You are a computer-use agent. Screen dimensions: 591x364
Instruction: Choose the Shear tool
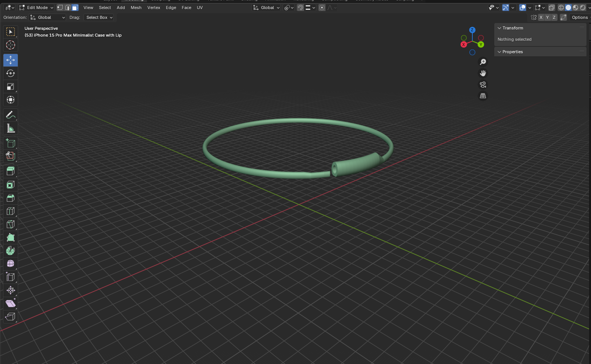pyautogui.click(x=11, y=304)
